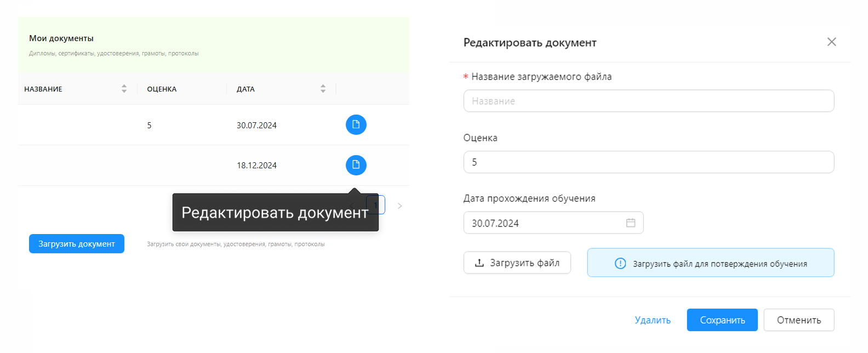868x353 pixels.
Task: Click label Название загружаемого файла
Action: [x=541, y=77]
